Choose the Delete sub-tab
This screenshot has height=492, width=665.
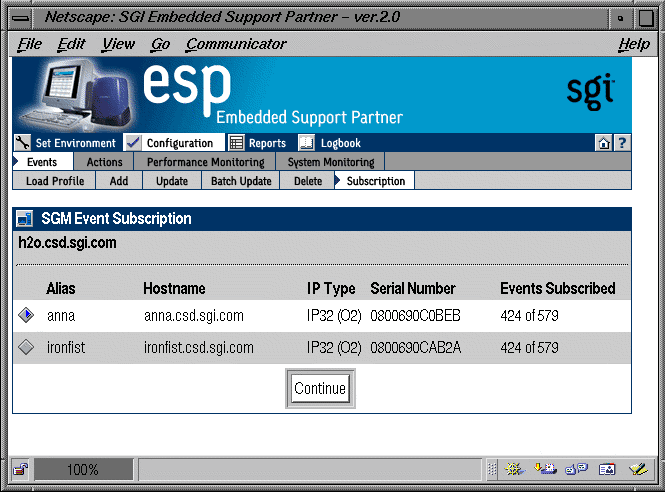308,181
